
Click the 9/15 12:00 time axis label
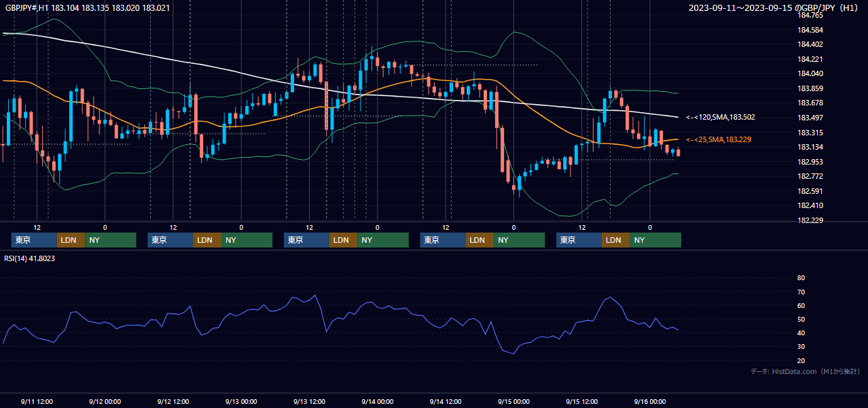[581, 401]
